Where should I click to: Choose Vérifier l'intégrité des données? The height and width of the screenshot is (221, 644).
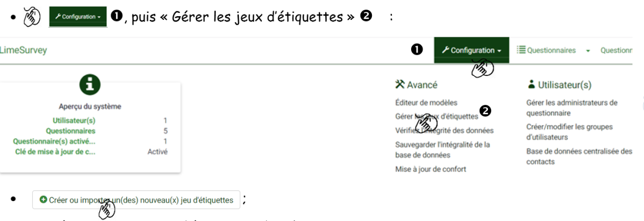444,130
